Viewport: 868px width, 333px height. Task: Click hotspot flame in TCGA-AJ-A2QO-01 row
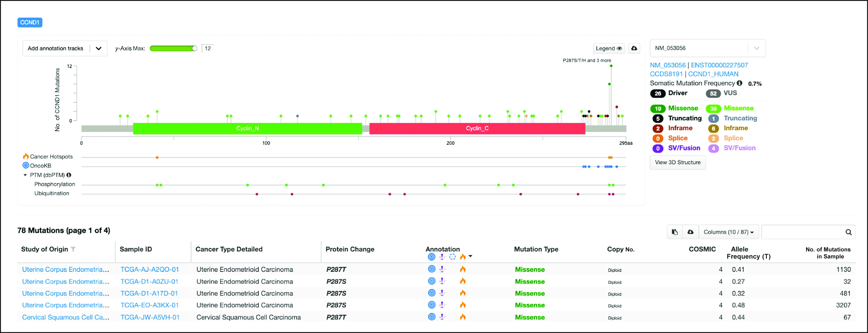point(463,269)
